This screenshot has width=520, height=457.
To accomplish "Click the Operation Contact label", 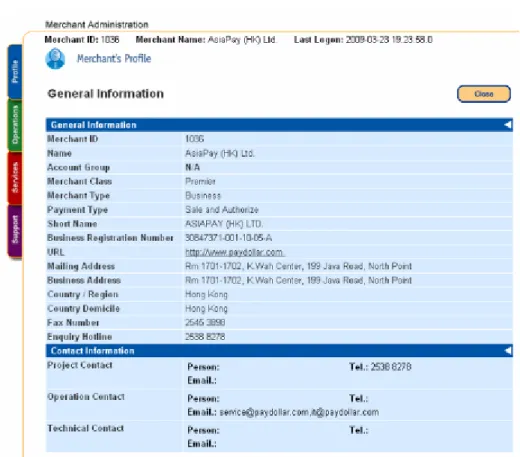I will point(86,397).
